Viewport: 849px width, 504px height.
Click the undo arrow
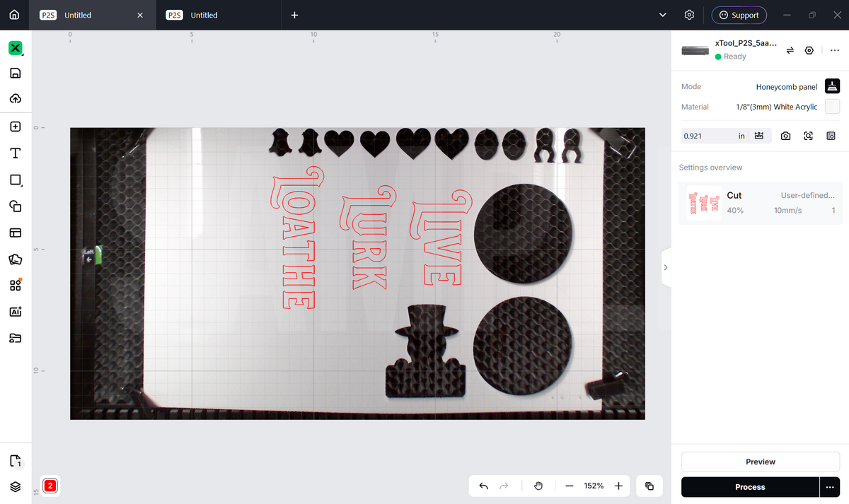(x=484, y=486)
